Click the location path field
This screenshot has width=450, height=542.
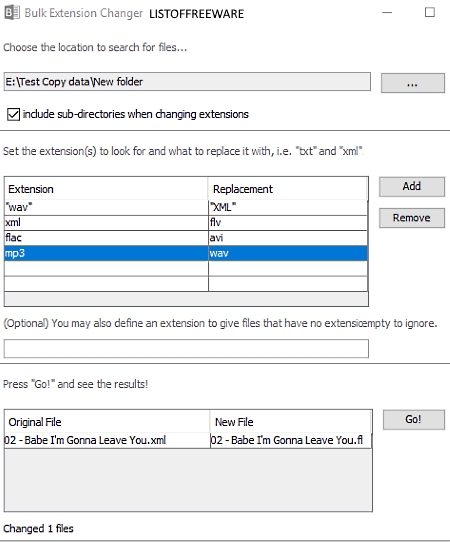187,82
